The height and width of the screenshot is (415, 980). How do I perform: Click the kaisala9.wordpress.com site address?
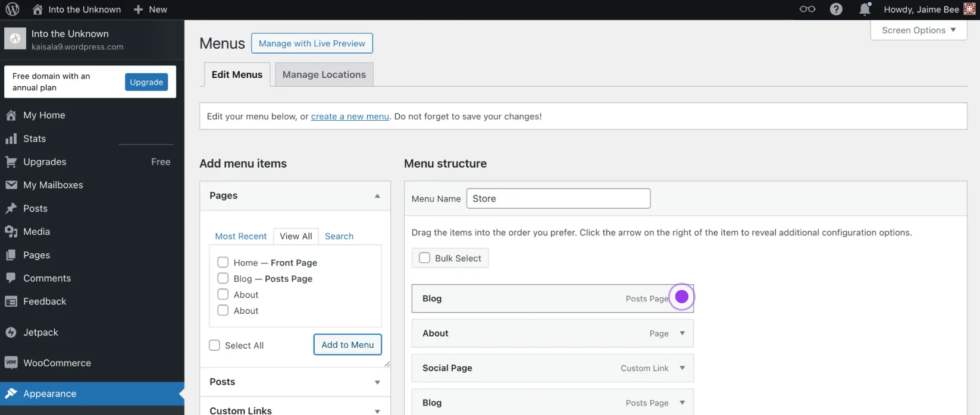tap(77, 47)
